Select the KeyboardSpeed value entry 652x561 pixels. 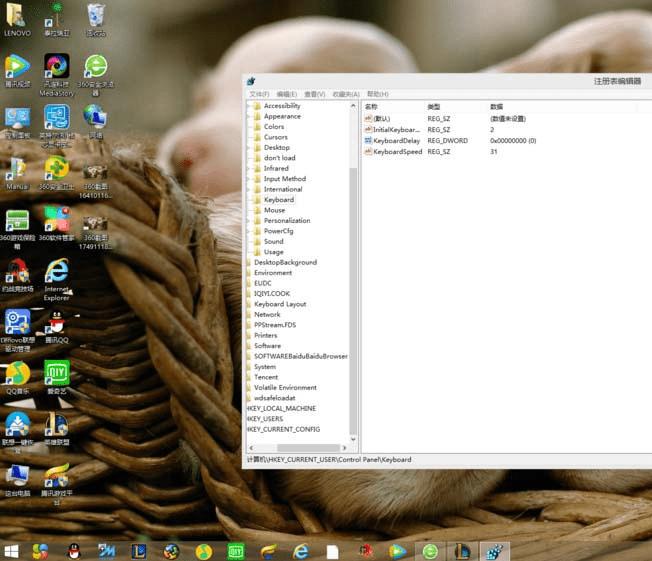[x=397, y=152]
